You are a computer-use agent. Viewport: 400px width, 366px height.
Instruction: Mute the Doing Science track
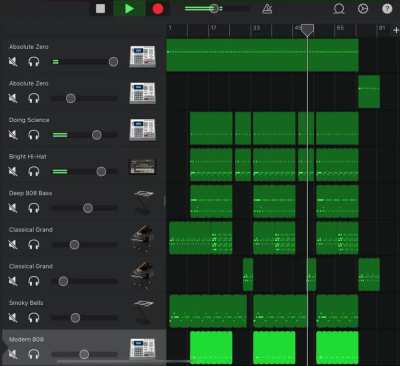pos(13,135)
